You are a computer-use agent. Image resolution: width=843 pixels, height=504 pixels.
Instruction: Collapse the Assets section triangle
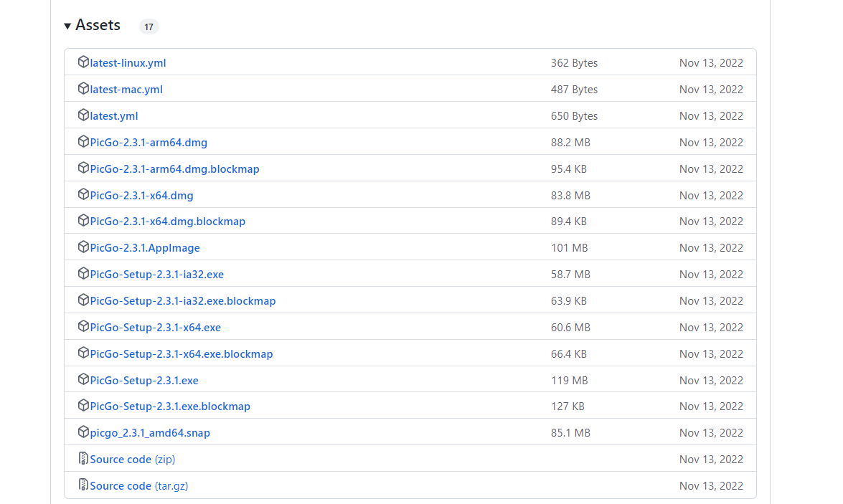[67, 26]
